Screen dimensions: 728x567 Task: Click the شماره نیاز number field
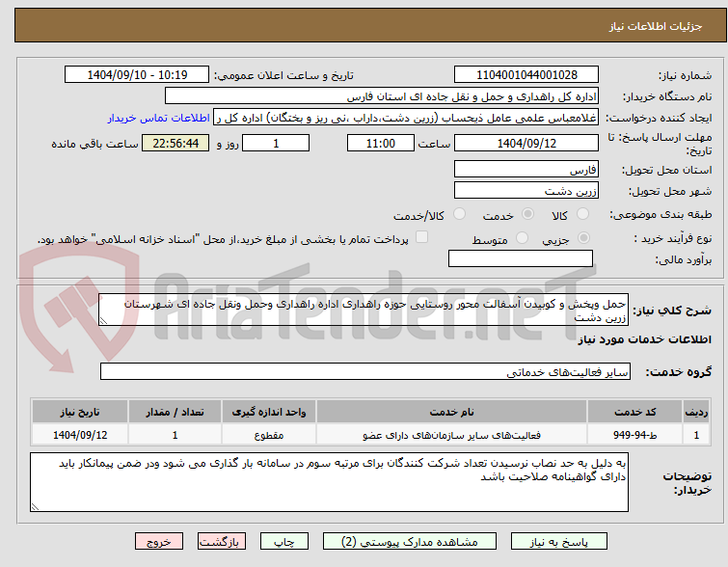[x=526, y=75]
